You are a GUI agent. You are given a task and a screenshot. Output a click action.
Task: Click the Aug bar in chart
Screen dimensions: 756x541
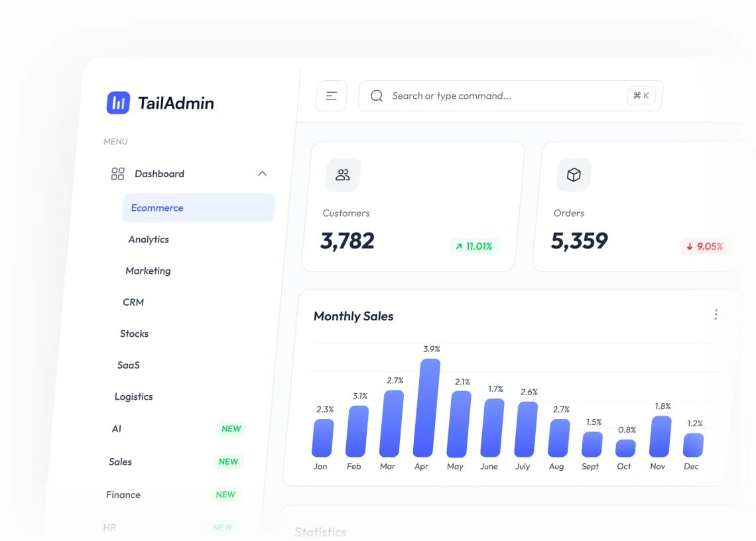559,438
